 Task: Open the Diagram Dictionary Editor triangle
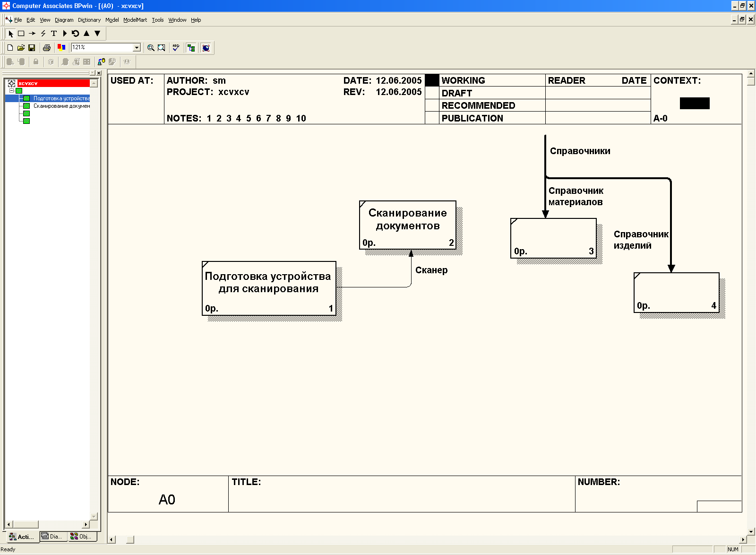coord(65,34)
